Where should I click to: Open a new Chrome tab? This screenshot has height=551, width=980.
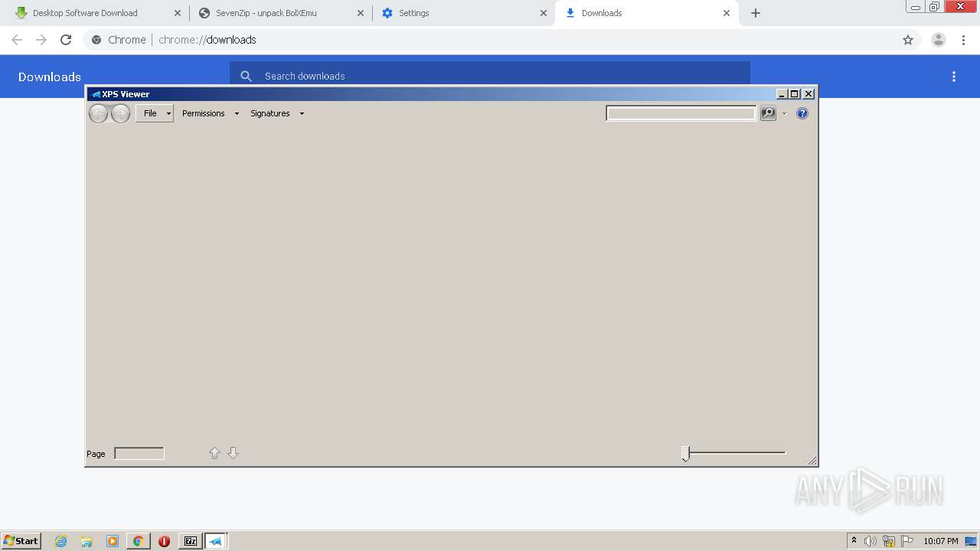click(756, 13)
